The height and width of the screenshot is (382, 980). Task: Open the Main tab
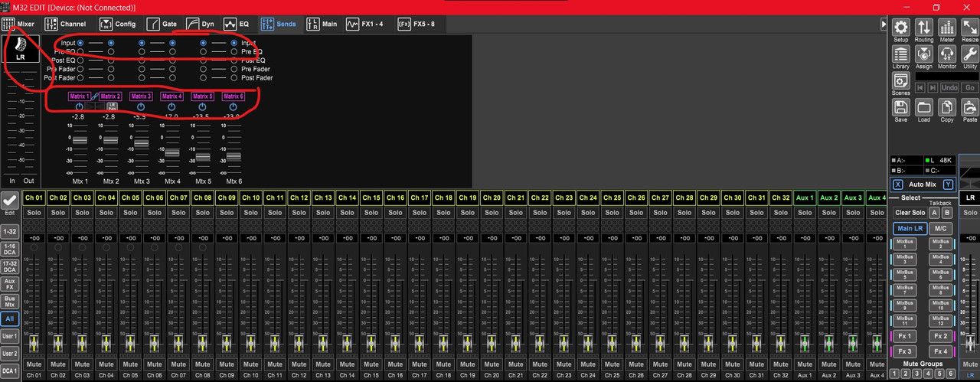[x=322, y=24]
